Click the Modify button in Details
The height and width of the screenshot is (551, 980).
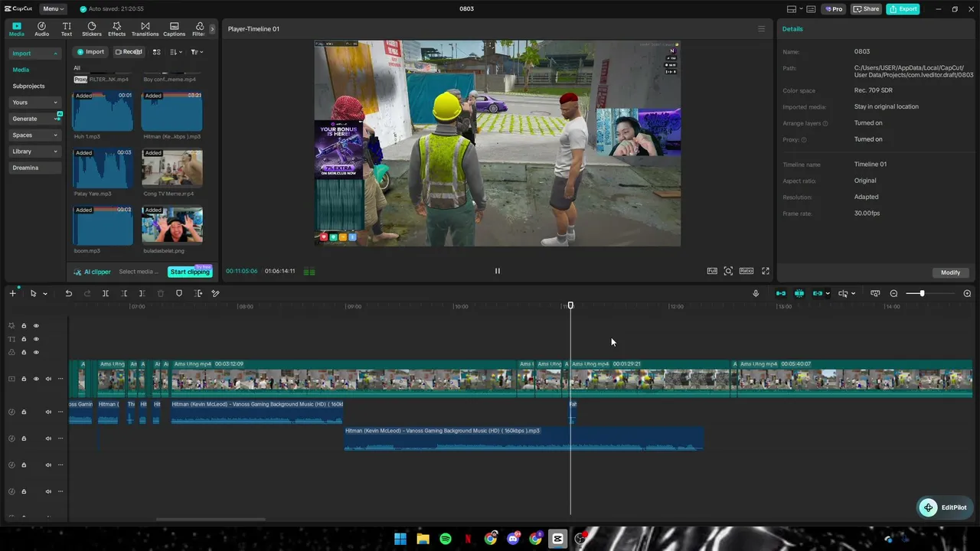click(x=950, y=272)
